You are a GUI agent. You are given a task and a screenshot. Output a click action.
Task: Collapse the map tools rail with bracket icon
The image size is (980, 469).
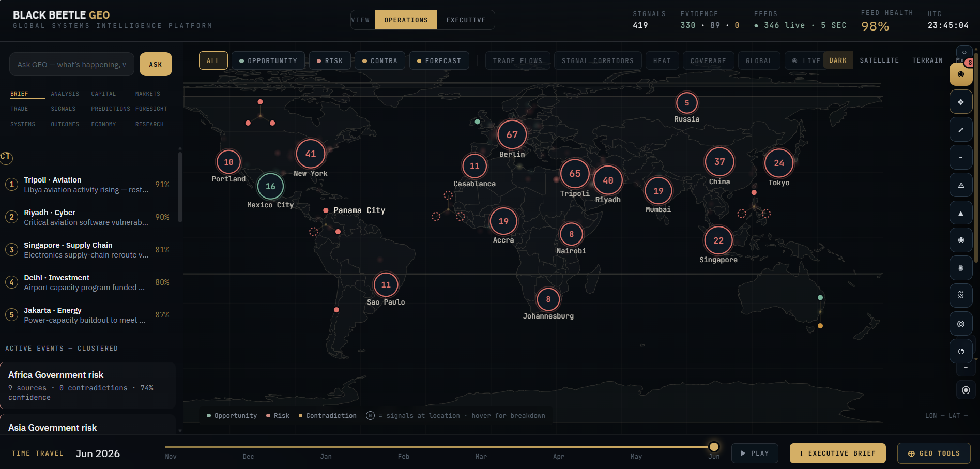pos(964,52)
